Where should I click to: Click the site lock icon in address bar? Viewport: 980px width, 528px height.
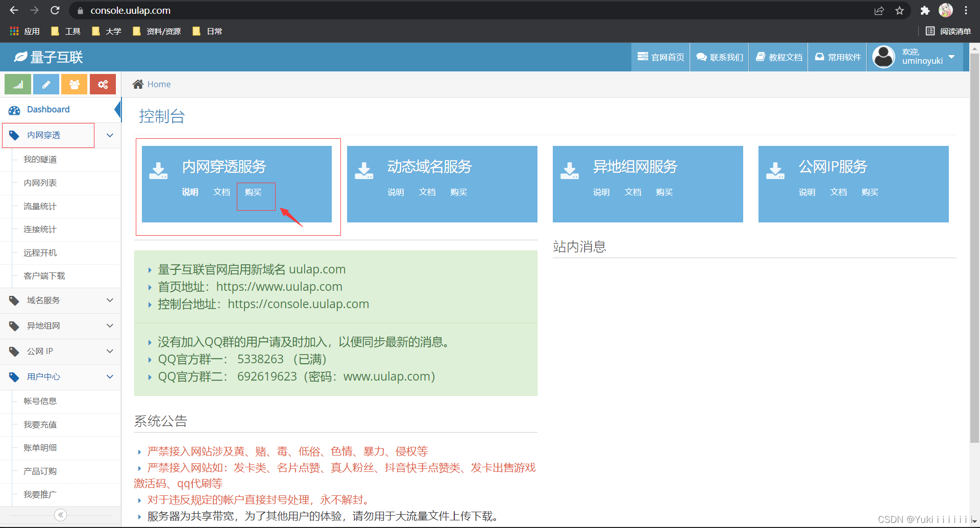coord(80,11)
